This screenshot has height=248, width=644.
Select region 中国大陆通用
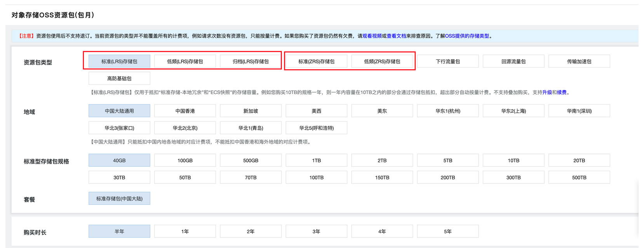[x=119, y=111]
